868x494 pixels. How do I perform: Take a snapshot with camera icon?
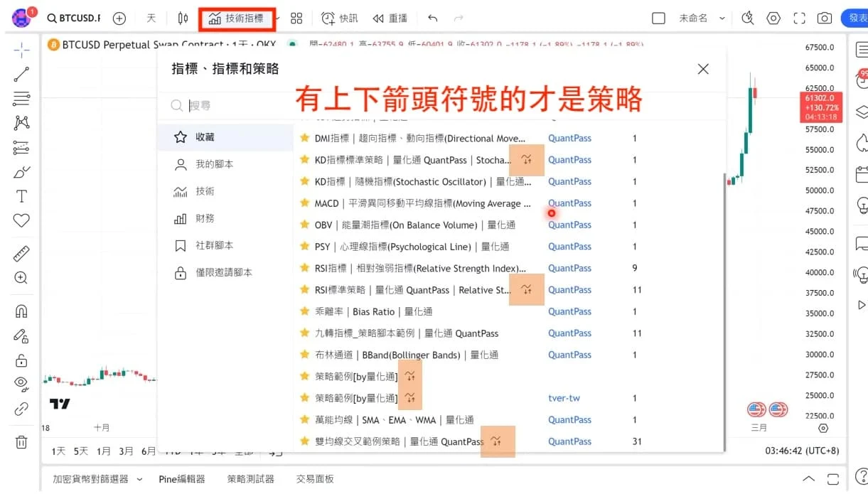tap(824, 18)
